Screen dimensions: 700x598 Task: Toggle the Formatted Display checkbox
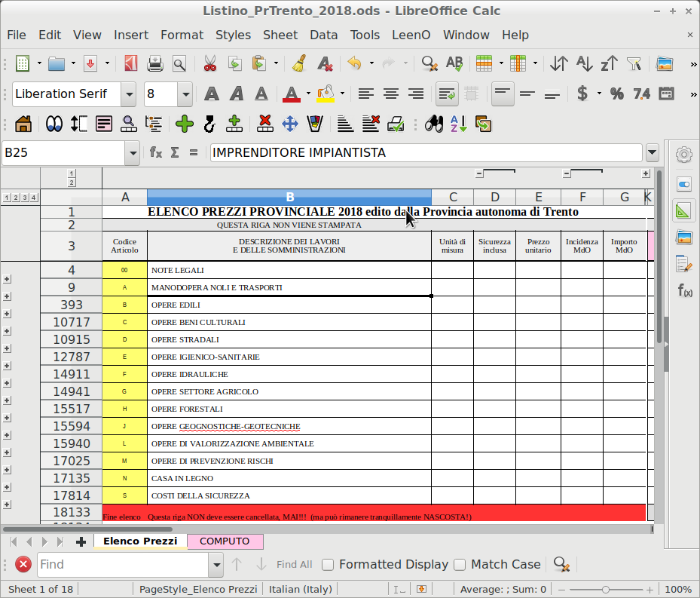pyautogui.click(x=328, y=565)
